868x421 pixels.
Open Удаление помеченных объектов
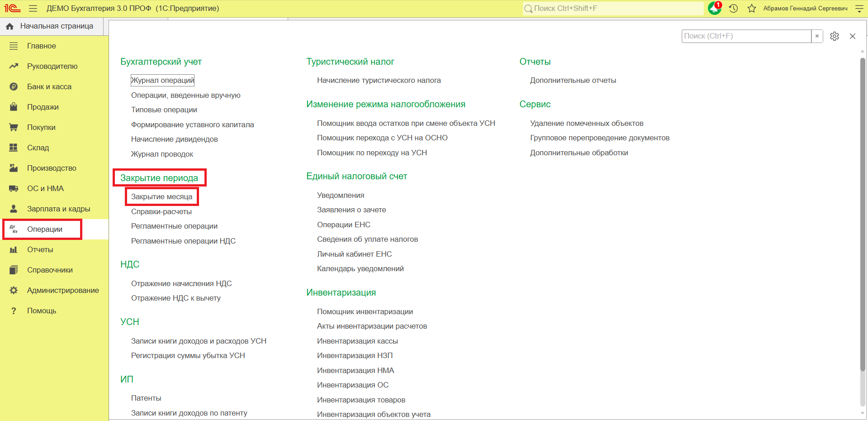click(x=587, y=123)
